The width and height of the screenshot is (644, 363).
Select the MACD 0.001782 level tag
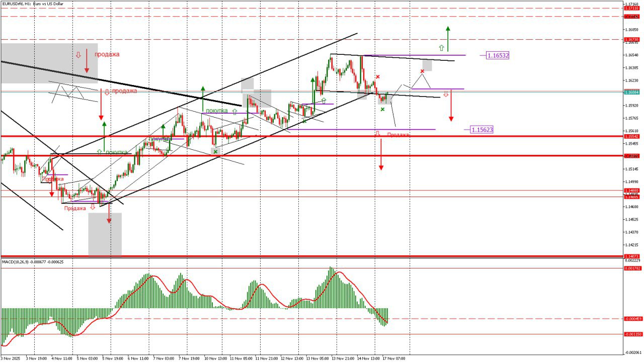click(x=632, y=268)
